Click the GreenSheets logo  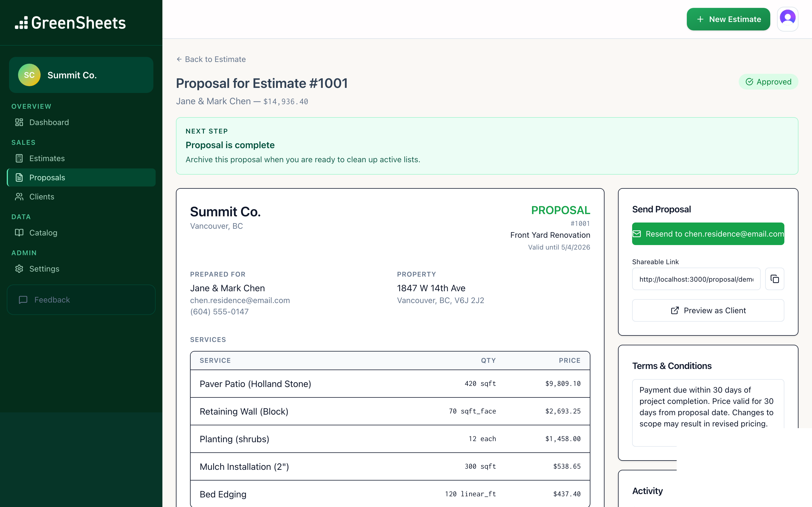point(71,22)
